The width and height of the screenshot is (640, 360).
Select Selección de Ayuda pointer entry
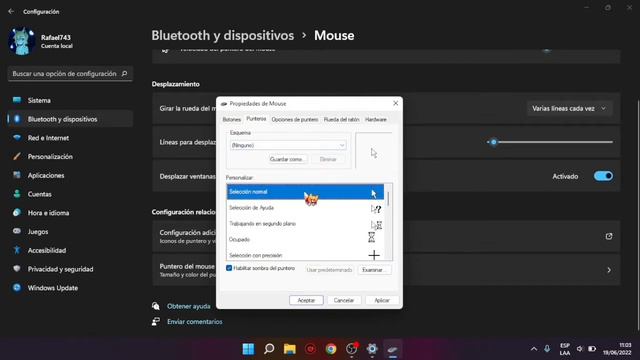305,208
